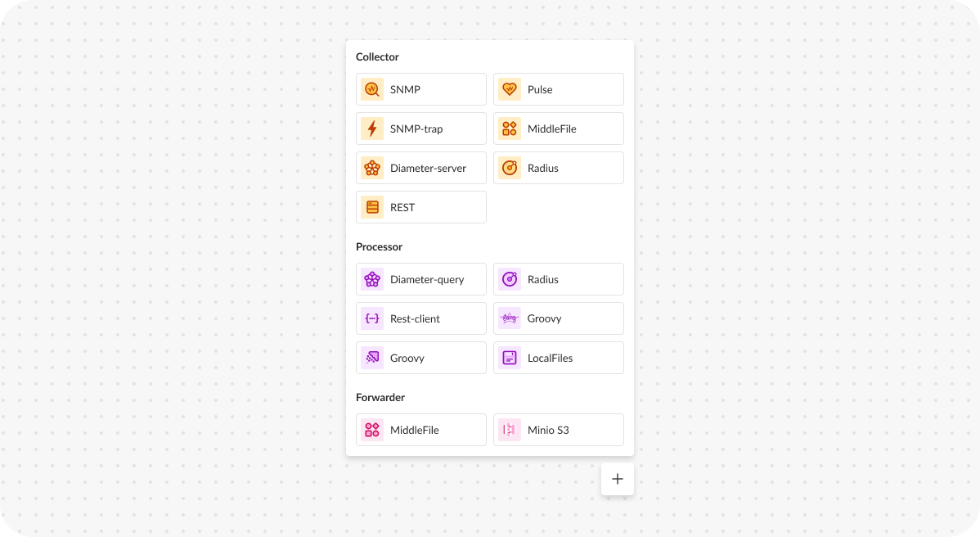The height and width of the screenshot is (537, 980).
Task: Select the SNMP-trap collector option
Action: click(x=420, y=129)
